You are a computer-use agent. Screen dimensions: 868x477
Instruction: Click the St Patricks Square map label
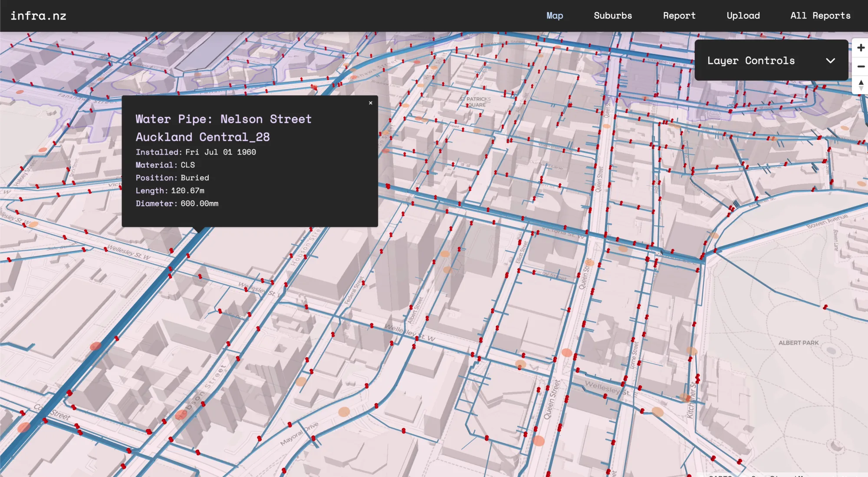click(476, 102)
